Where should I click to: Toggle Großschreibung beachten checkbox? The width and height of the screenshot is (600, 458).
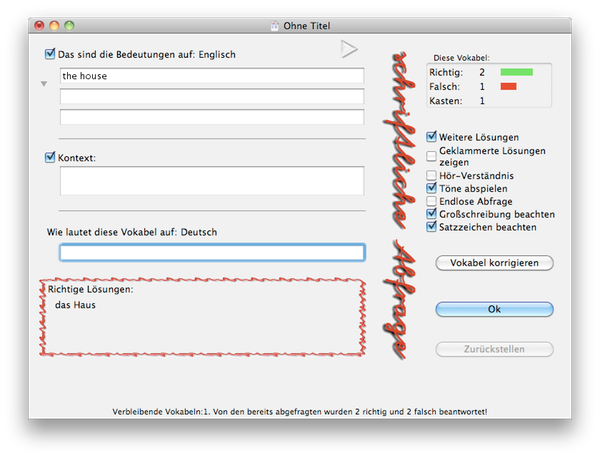tap(432, 214)
